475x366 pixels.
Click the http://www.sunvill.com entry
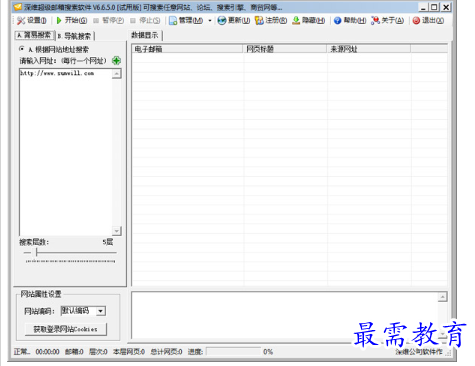57,73
